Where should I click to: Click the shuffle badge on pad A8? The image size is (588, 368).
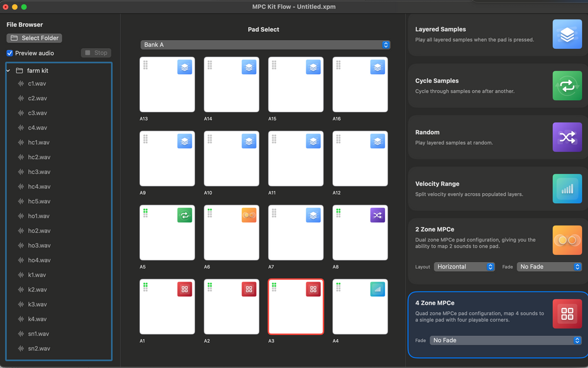(377, 215)
